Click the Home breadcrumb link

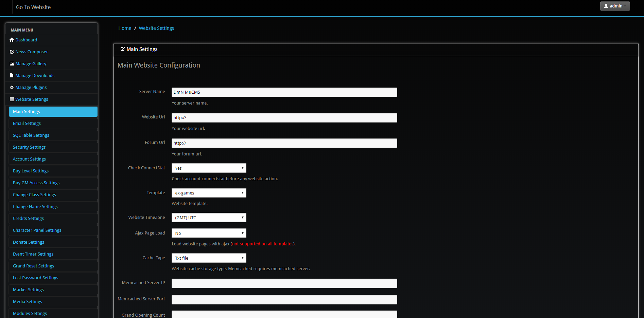[x=125, y=28]
